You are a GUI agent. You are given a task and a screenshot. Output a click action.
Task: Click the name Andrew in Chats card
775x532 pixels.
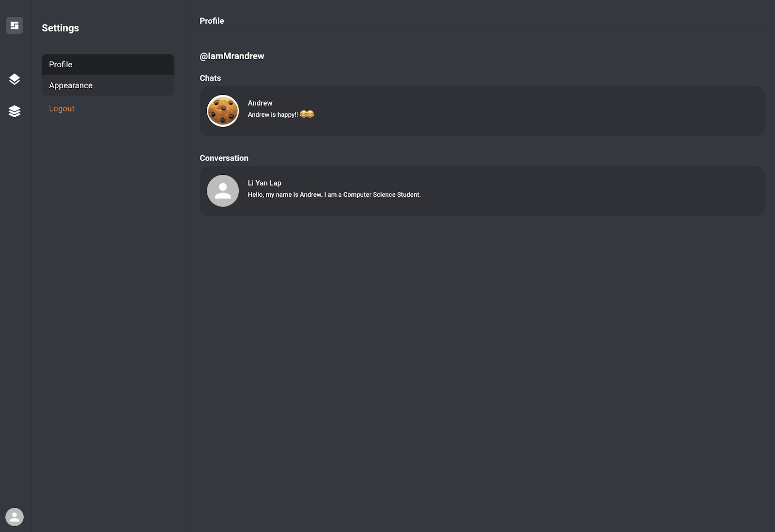(x=260, y=103)
